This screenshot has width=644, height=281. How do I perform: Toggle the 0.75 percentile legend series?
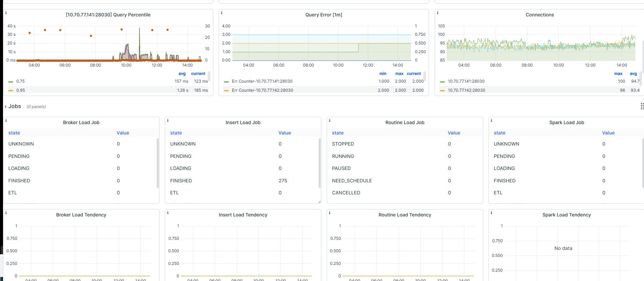pos(20,81)
